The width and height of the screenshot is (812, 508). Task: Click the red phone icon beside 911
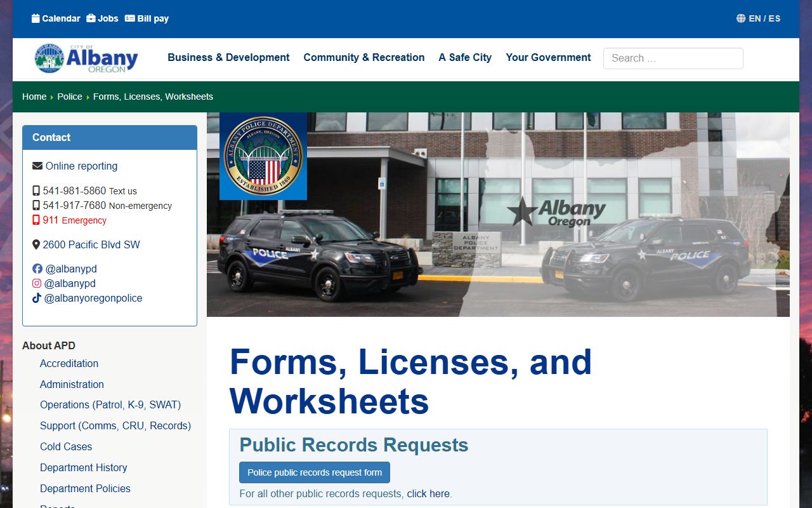(x=36, y=220)
